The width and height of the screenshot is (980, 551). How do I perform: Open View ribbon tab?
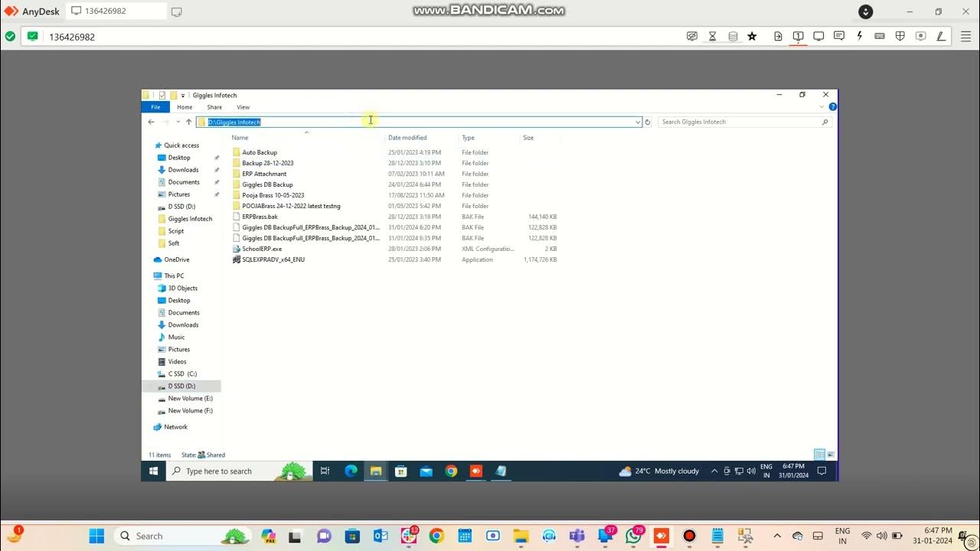click(243, 107)
